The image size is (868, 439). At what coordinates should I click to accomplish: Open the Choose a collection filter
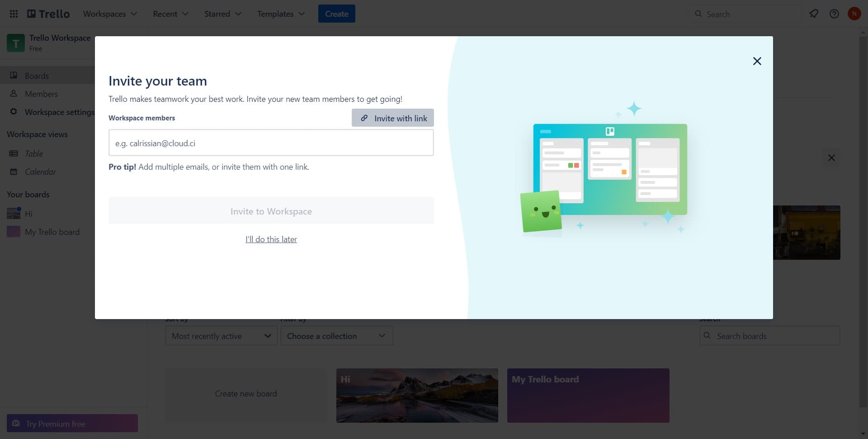[336, 335]
